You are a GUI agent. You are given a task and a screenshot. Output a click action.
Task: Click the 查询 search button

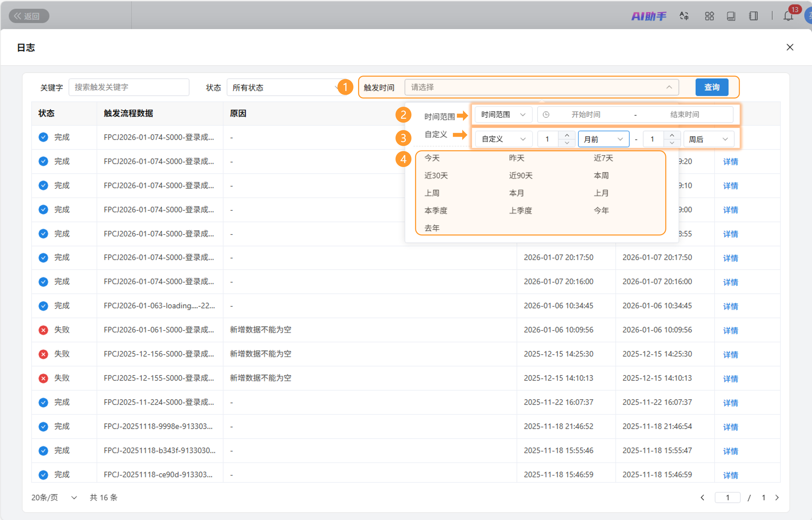(x=712, y=87)
